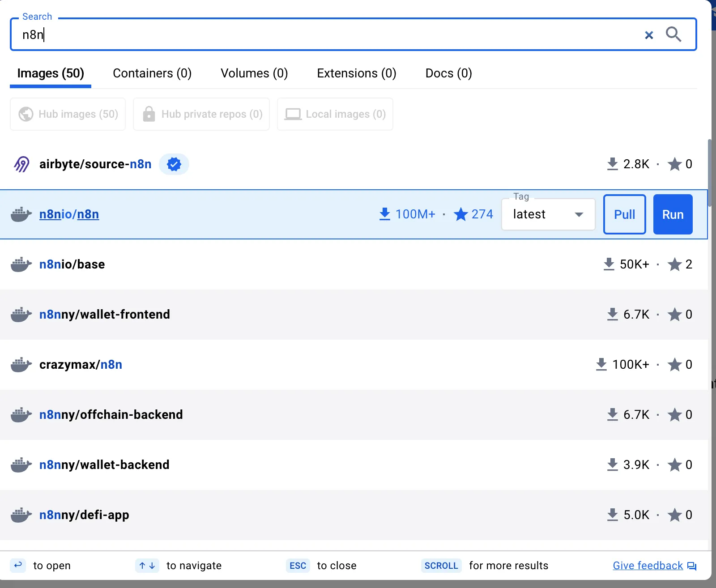Click the download icon on the n8nio/n8n row
The width and height of the screenshot is (716, 588).
pyautogui.click(x=385, y=214)
